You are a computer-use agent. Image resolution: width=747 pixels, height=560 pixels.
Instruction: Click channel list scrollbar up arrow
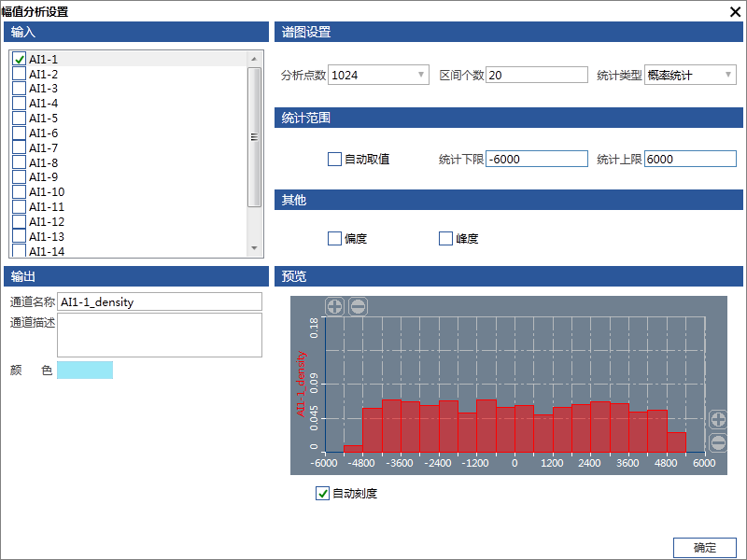pos(254,59)
